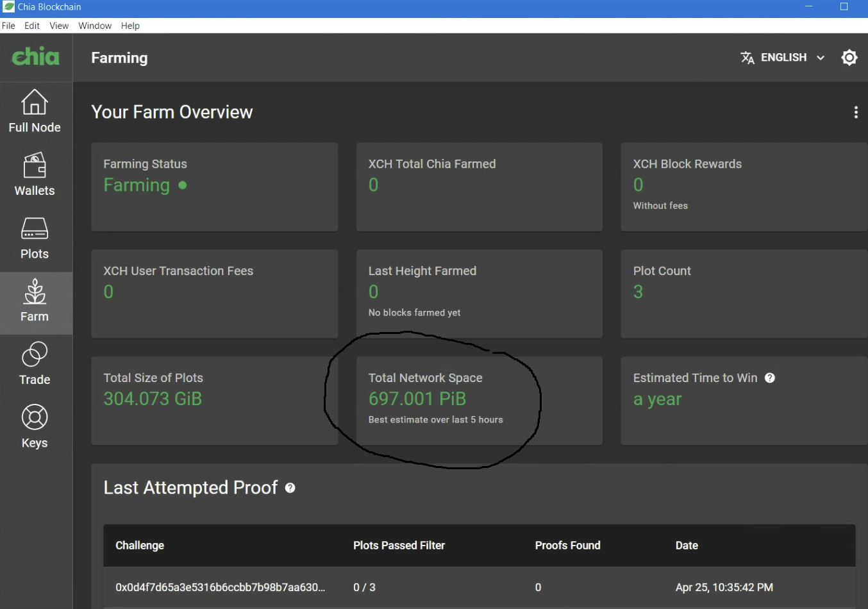Toggle the dark/light theme icon

tap(849, 58)
